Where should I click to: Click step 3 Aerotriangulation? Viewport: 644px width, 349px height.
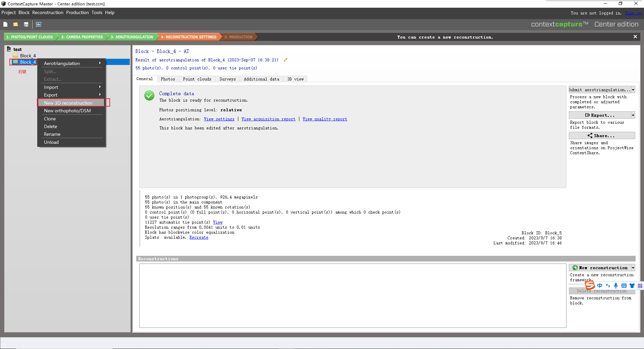(132, 37)
